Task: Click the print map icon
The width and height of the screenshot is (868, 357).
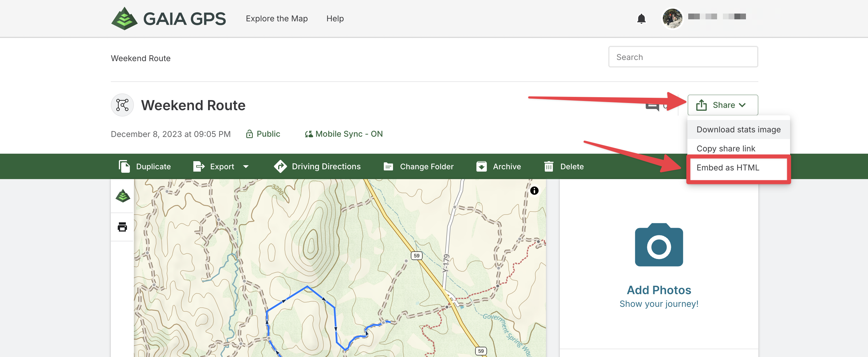Action: point(122,227)
